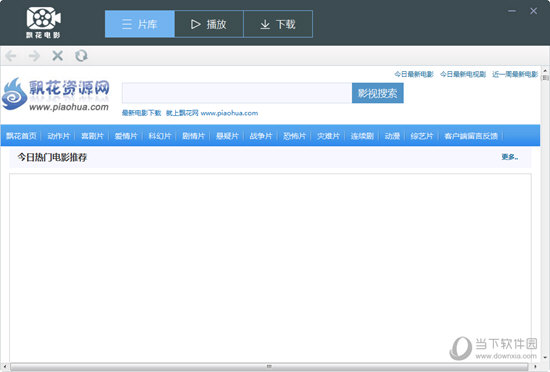This screenshot has width=550, height=372.
Task: Close the 飘花电影 window
Action: tap(534, 11)
